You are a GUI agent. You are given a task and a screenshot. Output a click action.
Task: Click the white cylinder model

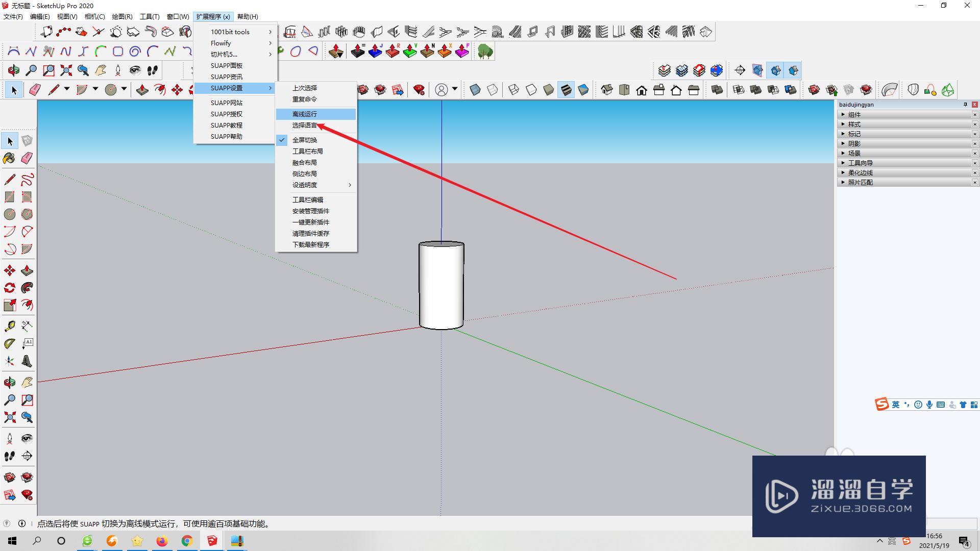[442, 286]
